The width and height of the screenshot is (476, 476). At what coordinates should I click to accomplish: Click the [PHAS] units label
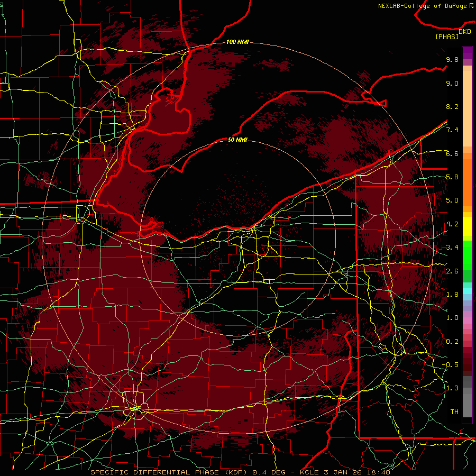tap(447, 36)
